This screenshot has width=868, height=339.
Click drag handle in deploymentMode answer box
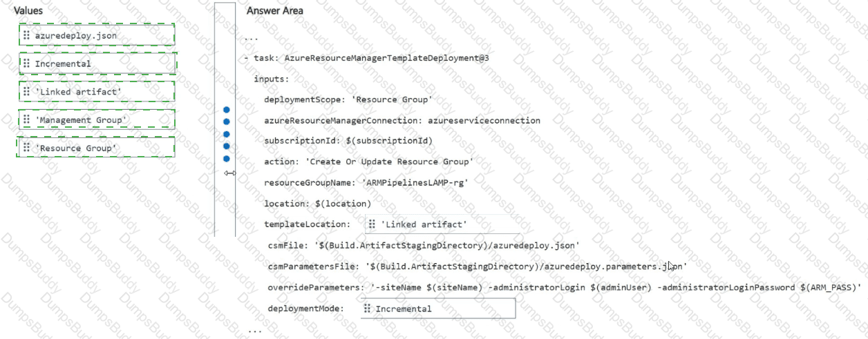point(367,309)
